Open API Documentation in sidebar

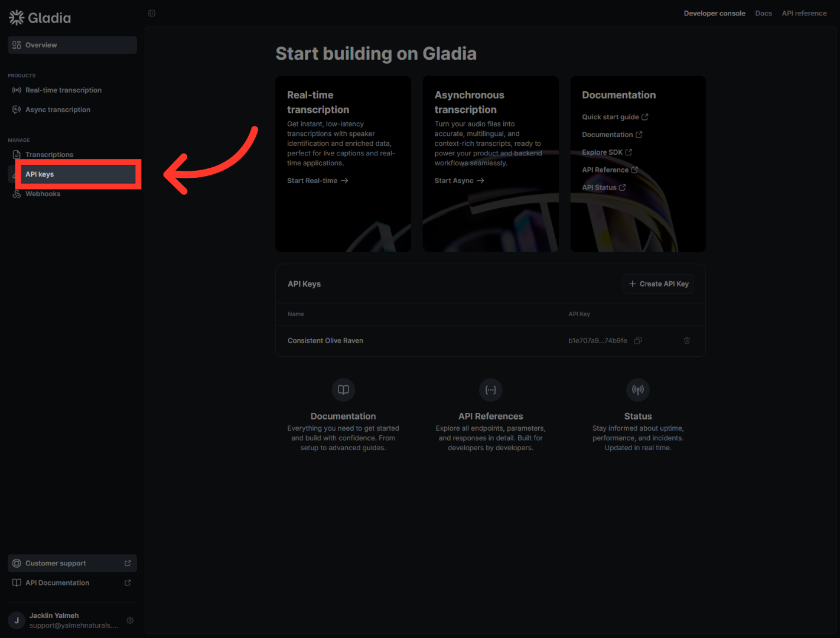point(72,582)
